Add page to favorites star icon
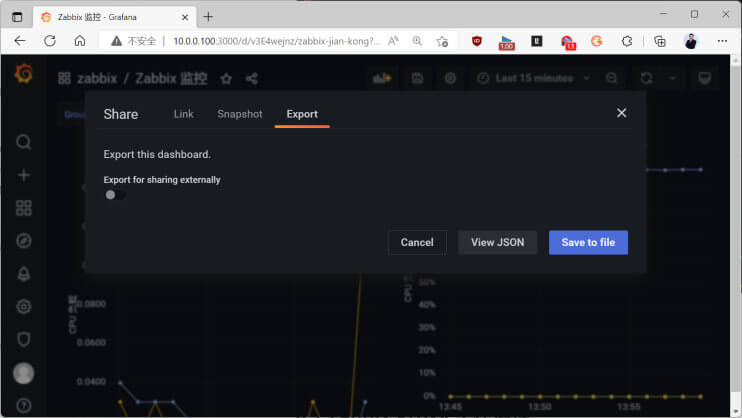This screenshot has width=742, height=418. click(442, 41)
